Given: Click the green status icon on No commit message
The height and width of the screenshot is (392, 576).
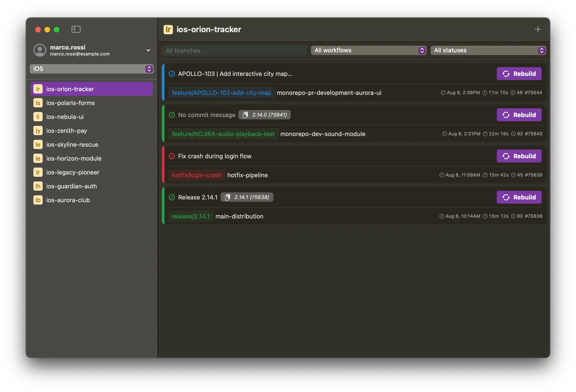Looking at the screenshot, I should click(x=172, y=115).
